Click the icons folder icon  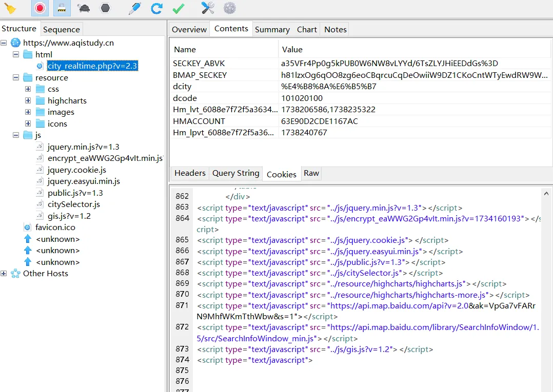(x=40, y=123)
